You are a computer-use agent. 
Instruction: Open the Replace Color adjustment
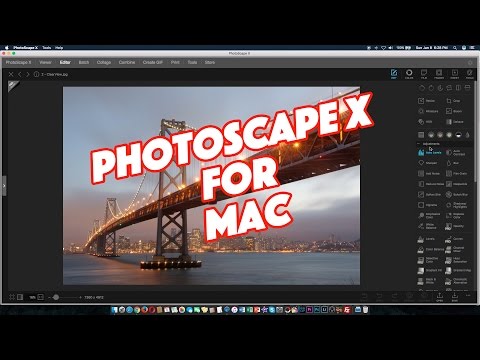pos(455,216)
